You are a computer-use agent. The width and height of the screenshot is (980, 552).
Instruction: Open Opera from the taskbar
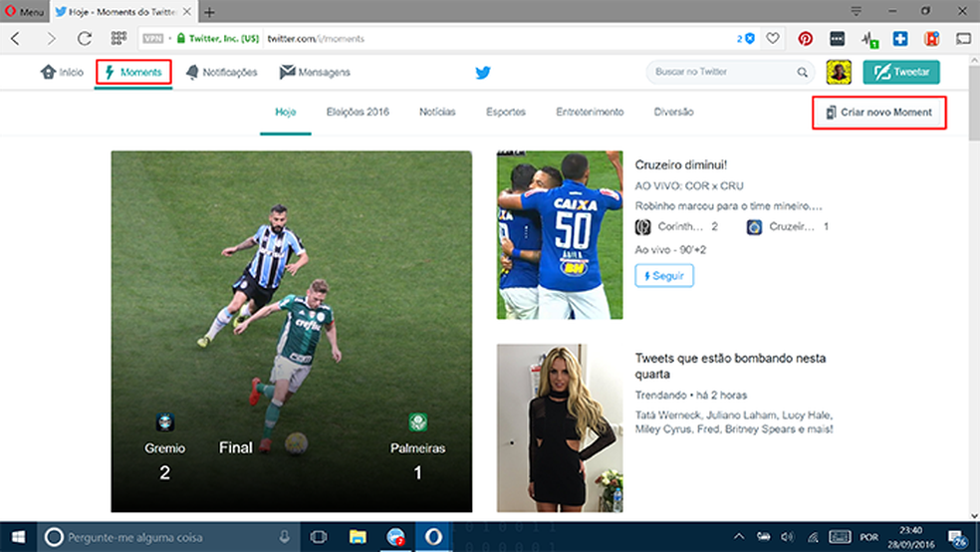434,537
